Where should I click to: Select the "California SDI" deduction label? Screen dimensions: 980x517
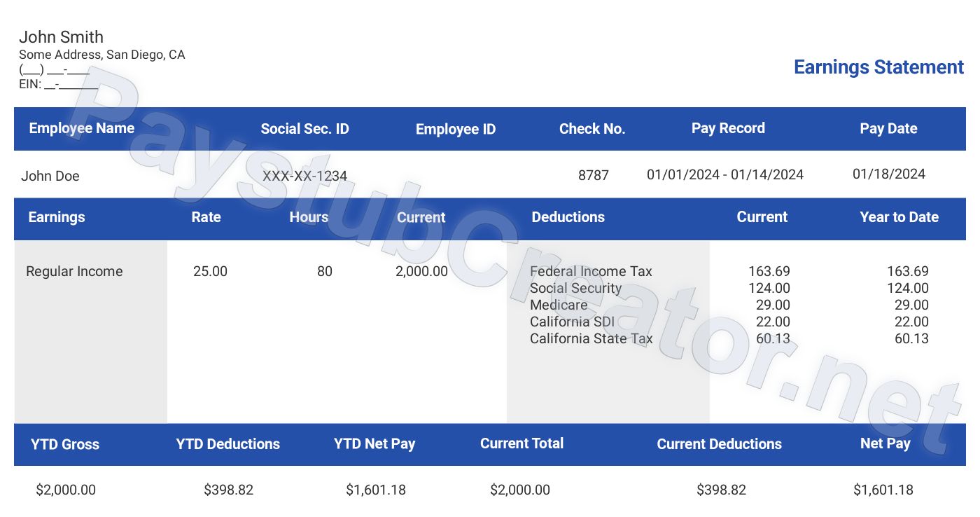pyautogui.click(x=572, y=322)
